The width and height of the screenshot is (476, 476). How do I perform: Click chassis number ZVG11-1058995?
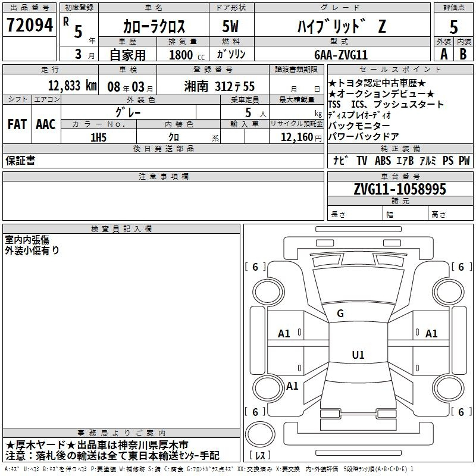click(400, 189)
